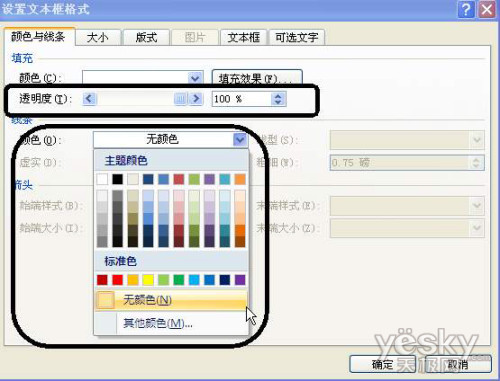The image size is (500, 381).
Task: Switch to the 文本框 tab
Action: (x=243, y=38)
